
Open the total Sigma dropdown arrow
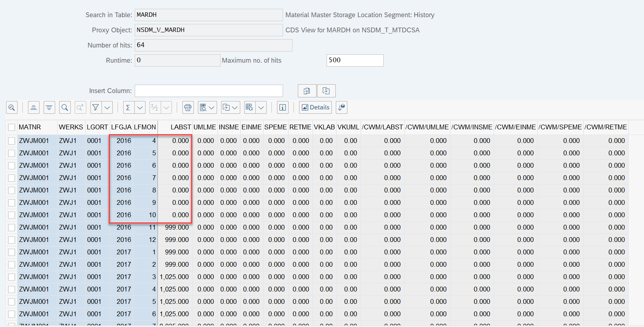pos(140,107)
